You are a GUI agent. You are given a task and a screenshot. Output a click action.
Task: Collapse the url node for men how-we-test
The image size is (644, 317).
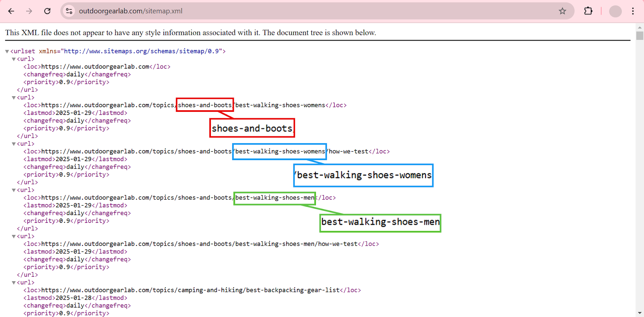(x=14, y=237)
